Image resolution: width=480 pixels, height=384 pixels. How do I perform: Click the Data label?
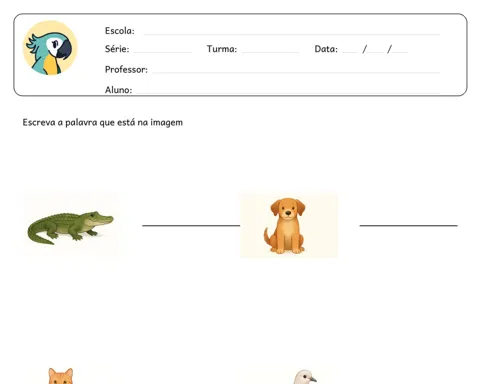pyautogui.click(x=326, y=49)
